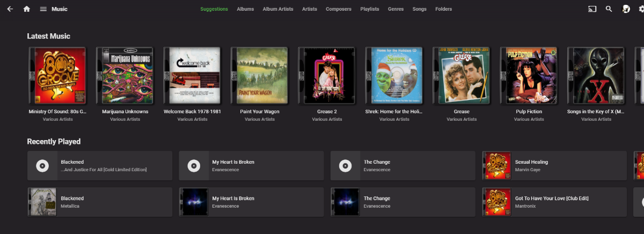Switch to the Album Artists tab
Screen dimensions: 644x234
(x=278, y=9)
